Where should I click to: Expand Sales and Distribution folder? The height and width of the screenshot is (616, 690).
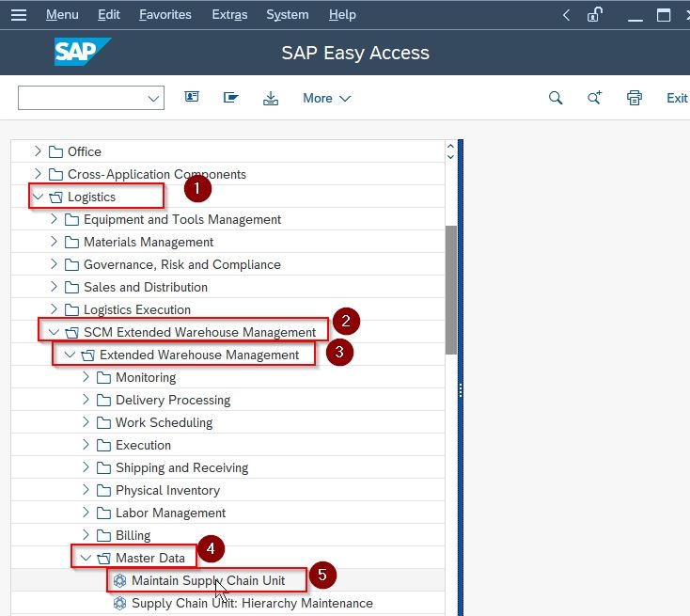point(54,287)
